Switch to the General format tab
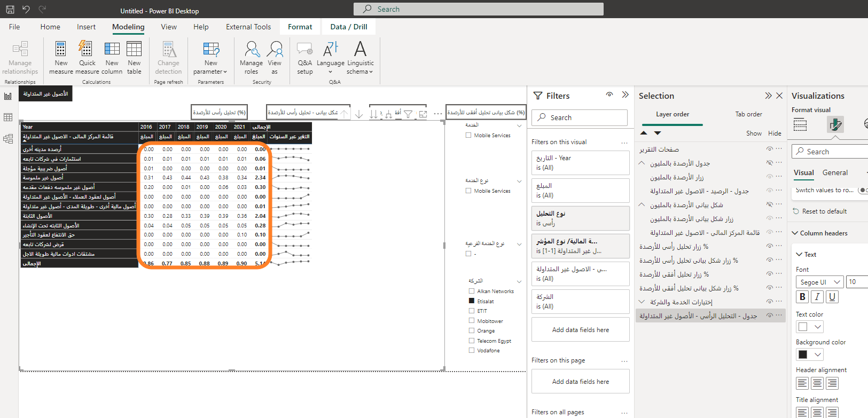Screen dimensions: 868x418 point(835,172)
